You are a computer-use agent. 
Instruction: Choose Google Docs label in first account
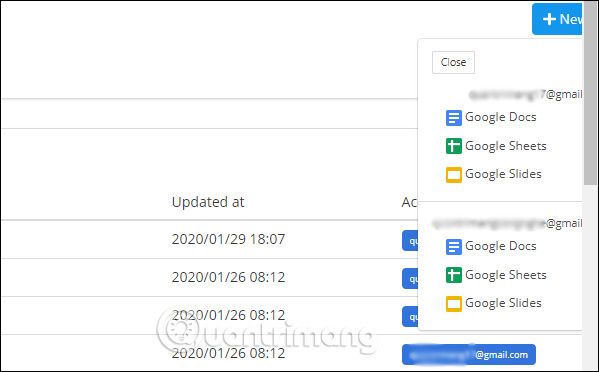coord(501,117)
